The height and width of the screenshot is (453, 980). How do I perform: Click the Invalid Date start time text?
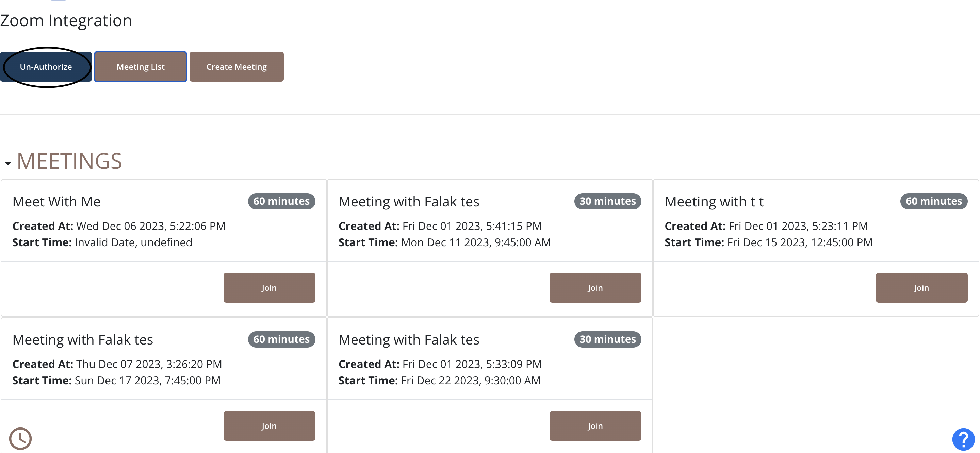[133, 243]
